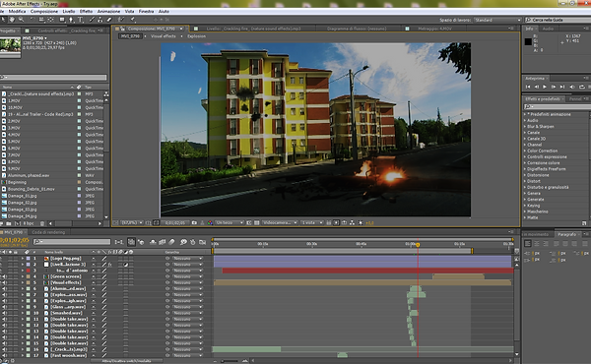Toggle the transparency grid icon in viewer
The width and height of the screenshot is (591, 364).
(x=257, y=223)
